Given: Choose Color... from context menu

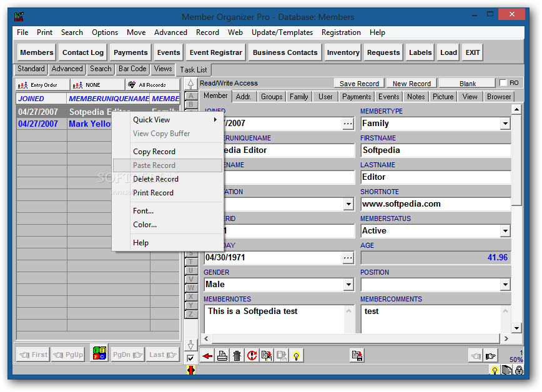Looking at the screenshot, I should click(x=167, y=225).
